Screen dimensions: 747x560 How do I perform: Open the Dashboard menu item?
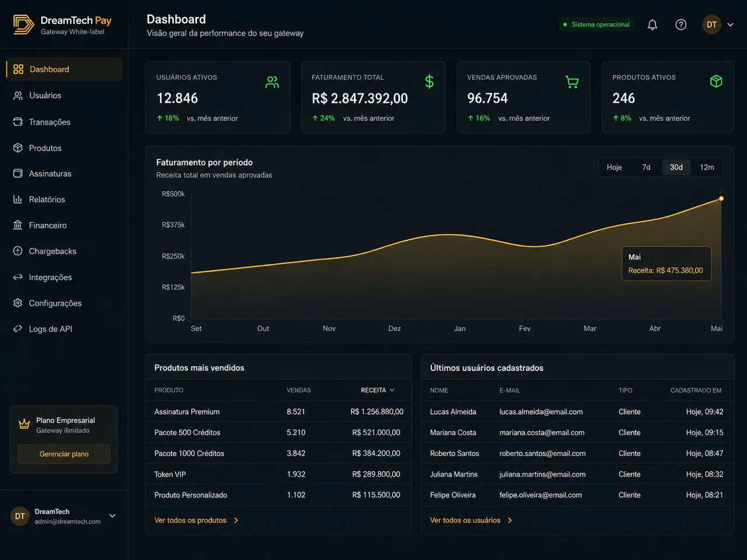click(64, 69)
